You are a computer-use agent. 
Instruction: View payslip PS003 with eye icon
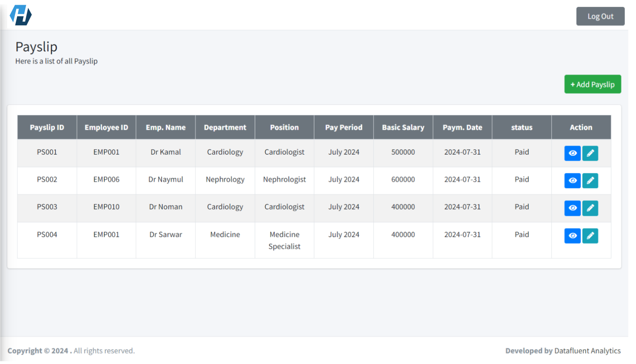coord(572,208)
